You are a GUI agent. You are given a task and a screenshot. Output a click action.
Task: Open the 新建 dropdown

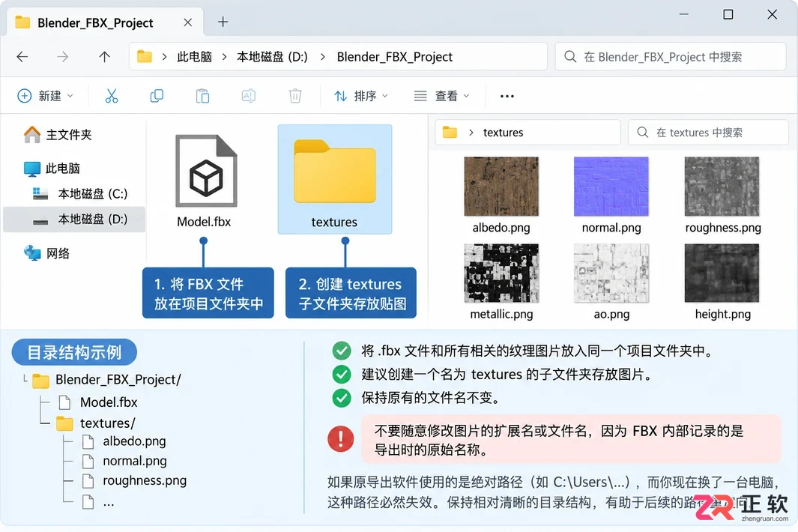[45, 96]
